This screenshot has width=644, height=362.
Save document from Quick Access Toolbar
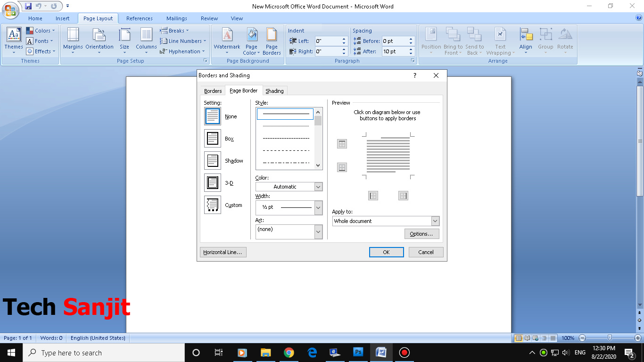point(28,6)
